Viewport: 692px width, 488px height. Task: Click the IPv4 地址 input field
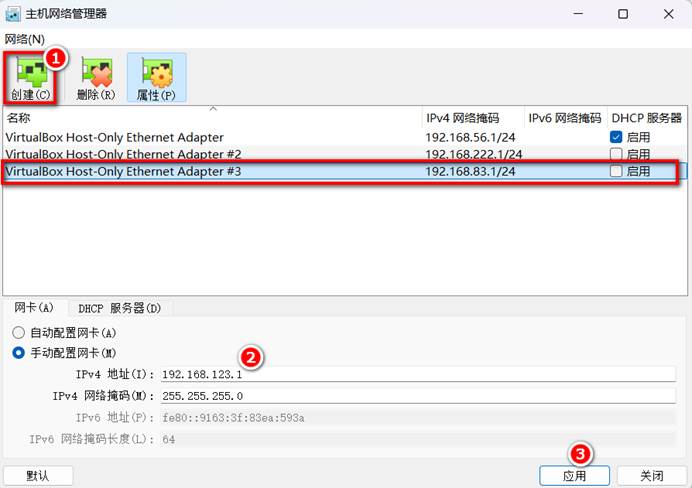418,374
